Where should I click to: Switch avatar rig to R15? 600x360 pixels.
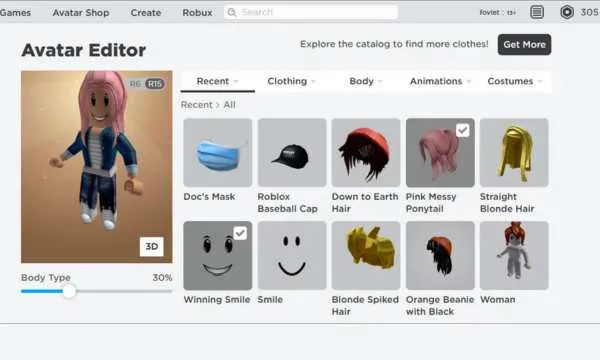[x=155, y=84]
